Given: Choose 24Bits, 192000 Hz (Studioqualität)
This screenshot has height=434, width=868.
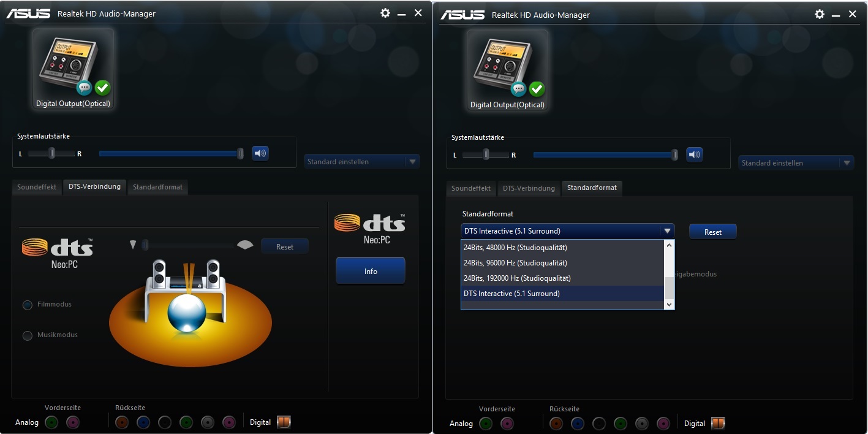Looking at the screenshot, I should click(x=562, y=278).
